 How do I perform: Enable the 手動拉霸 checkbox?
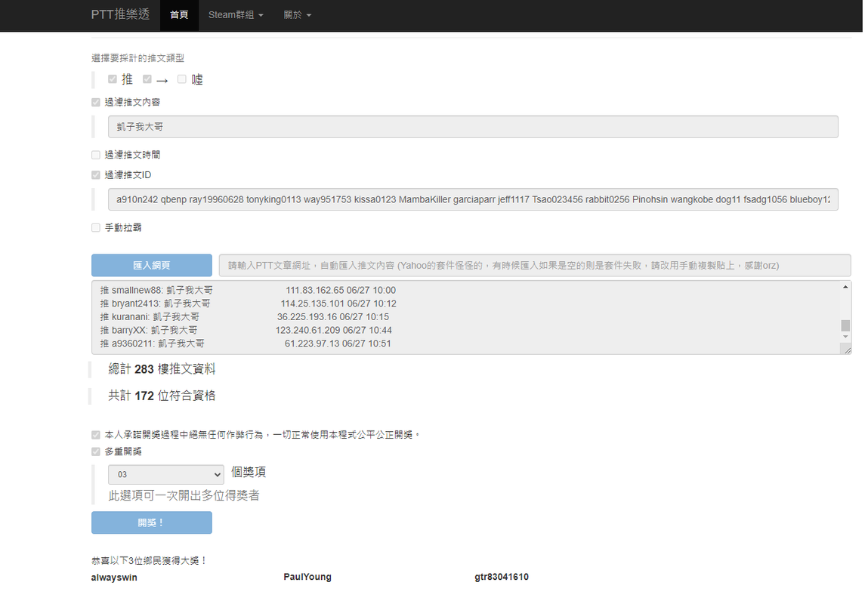pos(96,227)
